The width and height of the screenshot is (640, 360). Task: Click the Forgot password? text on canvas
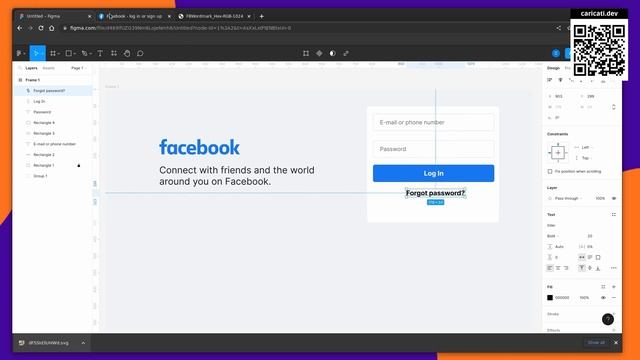coord(435,193)
